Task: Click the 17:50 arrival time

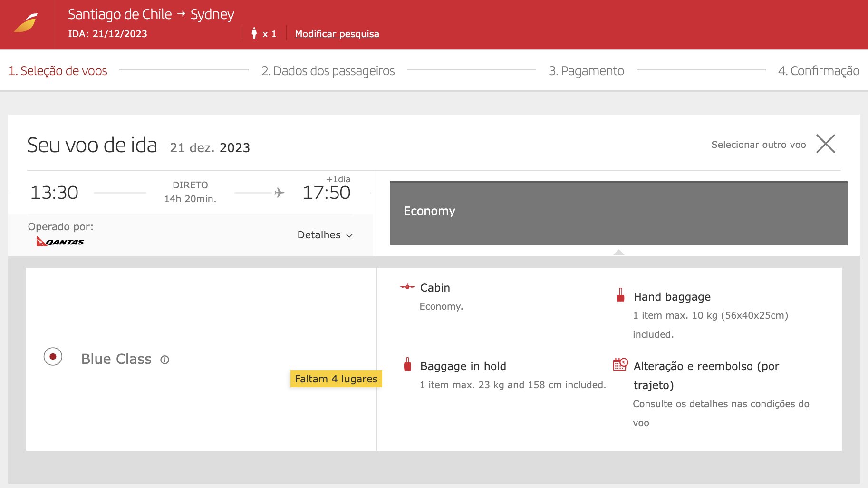Action: point(327,193)
